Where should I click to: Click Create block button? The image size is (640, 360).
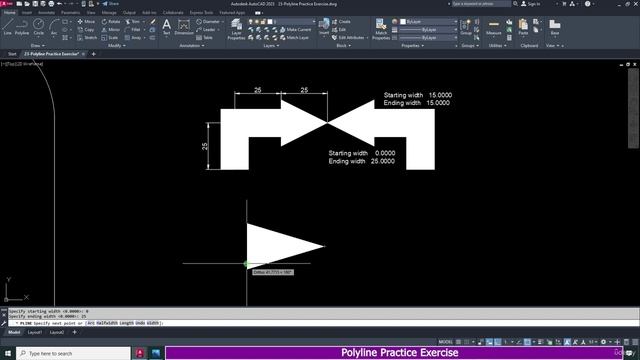341,21
